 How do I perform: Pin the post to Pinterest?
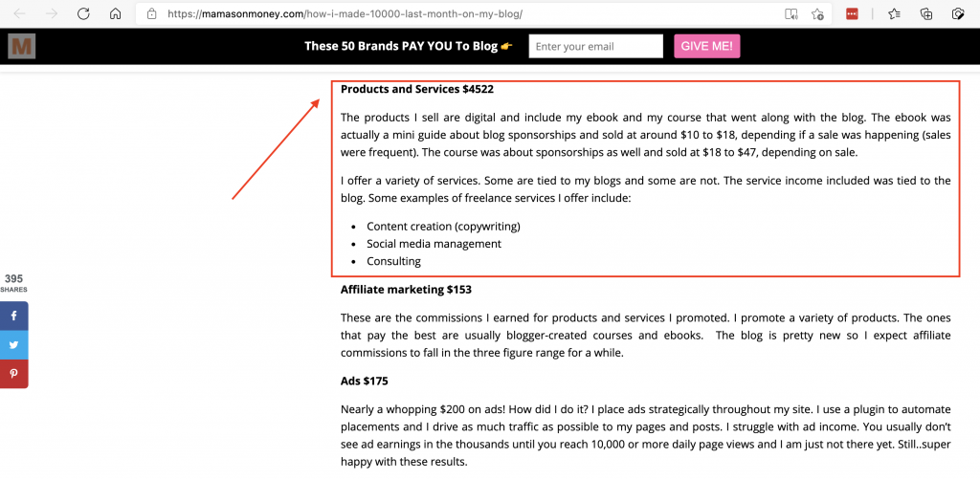tap(13, 374)
